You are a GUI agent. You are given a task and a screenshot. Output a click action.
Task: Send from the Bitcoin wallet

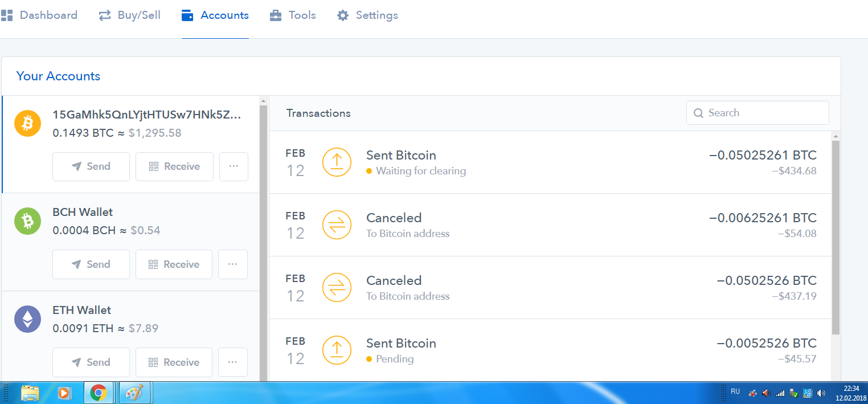pyautogui.click(x=91, y=166)
